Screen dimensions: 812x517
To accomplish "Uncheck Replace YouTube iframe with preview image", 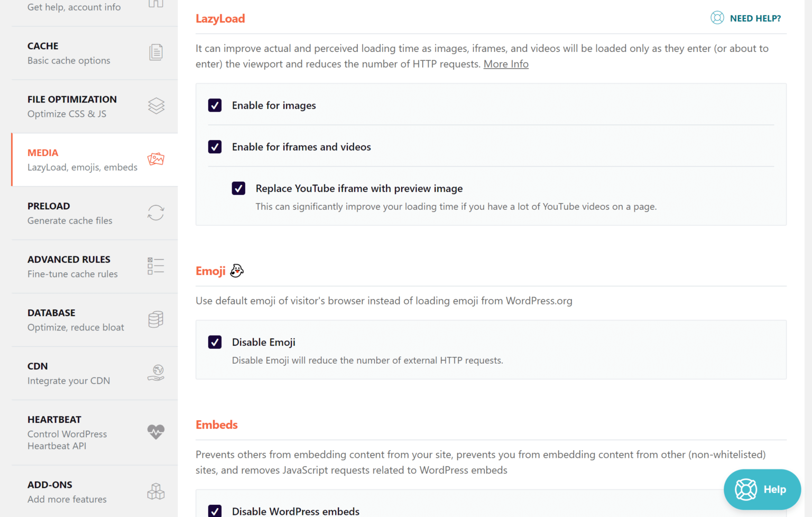I will point(238,189).
